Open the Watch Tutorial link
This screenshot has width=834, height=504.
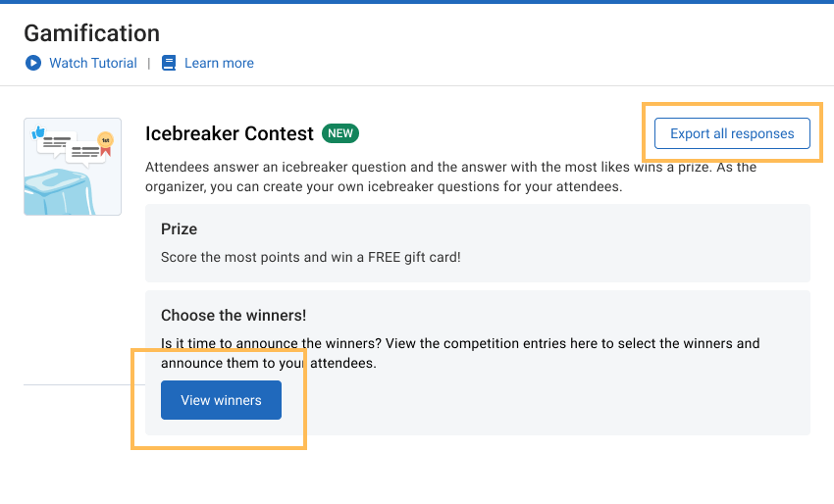93,63
